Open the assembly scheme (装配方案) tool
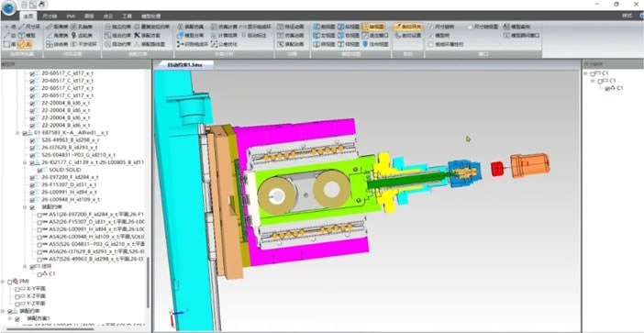Image resolution: width=644 pixels, height=333 pixels. (x=146, y=35)
